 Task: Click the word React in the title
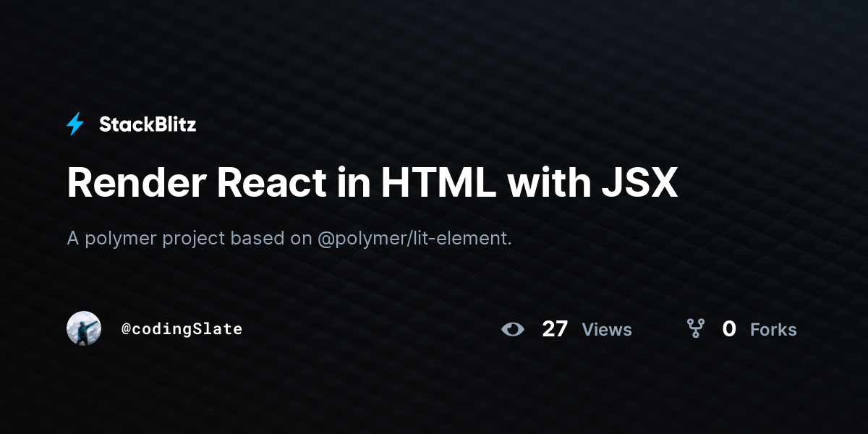click(272, 182)
